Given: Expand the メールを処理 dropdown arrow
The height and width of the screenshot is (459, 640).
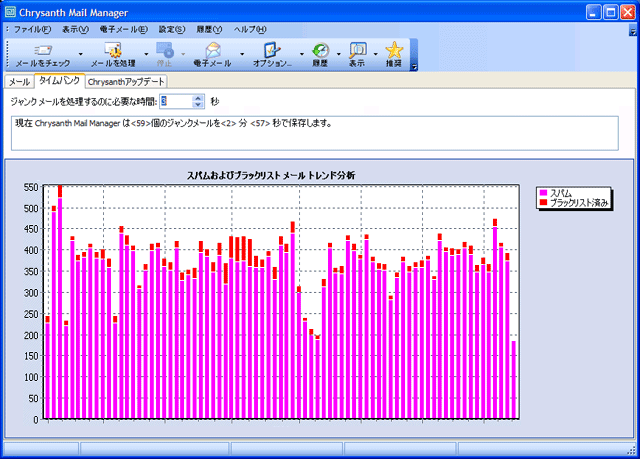Looking at the screenshot, I should [x=146, y=54].
